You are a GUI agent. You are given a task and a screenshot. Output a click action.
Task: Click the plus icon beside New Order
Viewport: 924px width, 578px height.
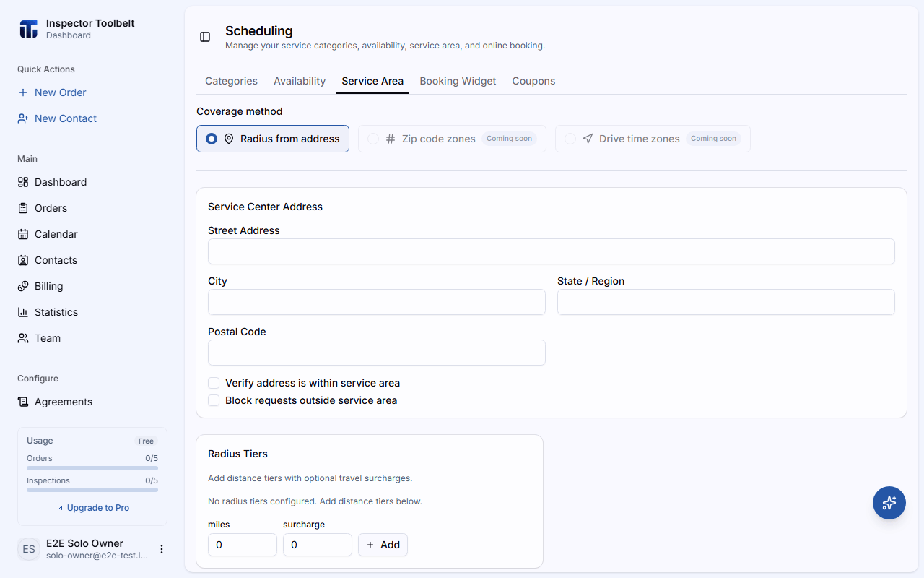tap(23, 92)
